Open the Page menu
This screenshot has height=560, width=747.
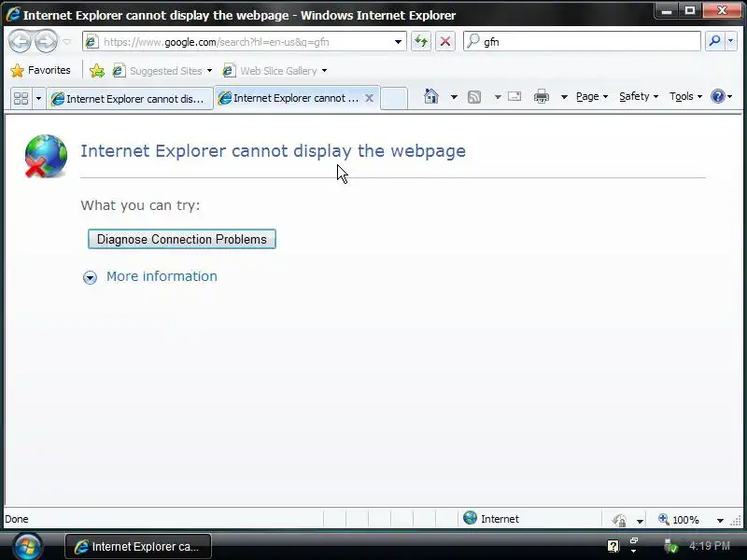point(592,97)
